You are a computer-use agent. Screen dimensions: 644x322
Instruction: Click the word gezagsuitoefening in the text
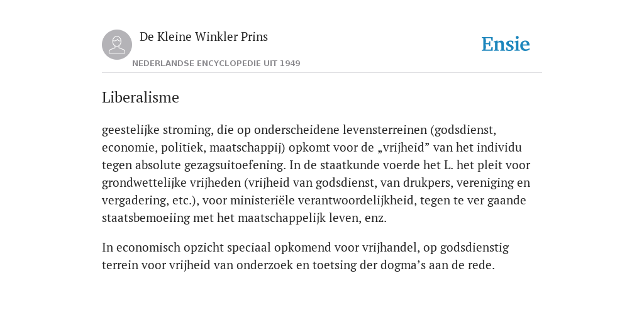[235, 165]
